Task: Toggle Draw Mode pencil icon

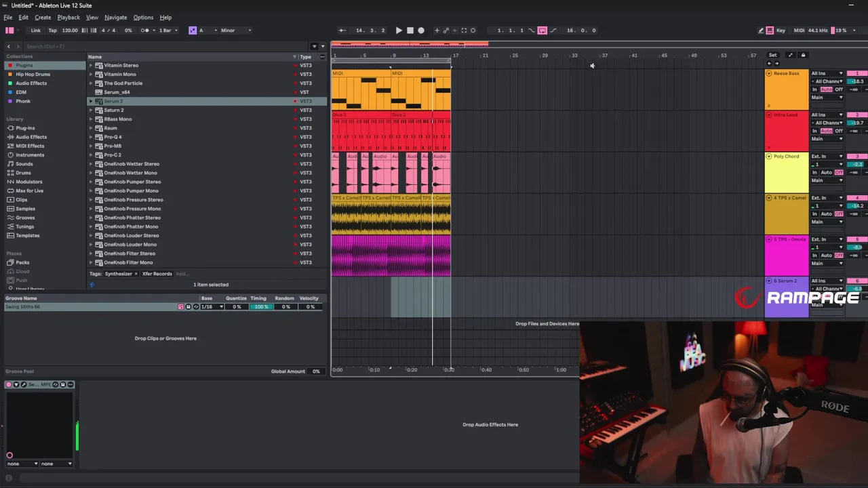Action: (761, 30)
